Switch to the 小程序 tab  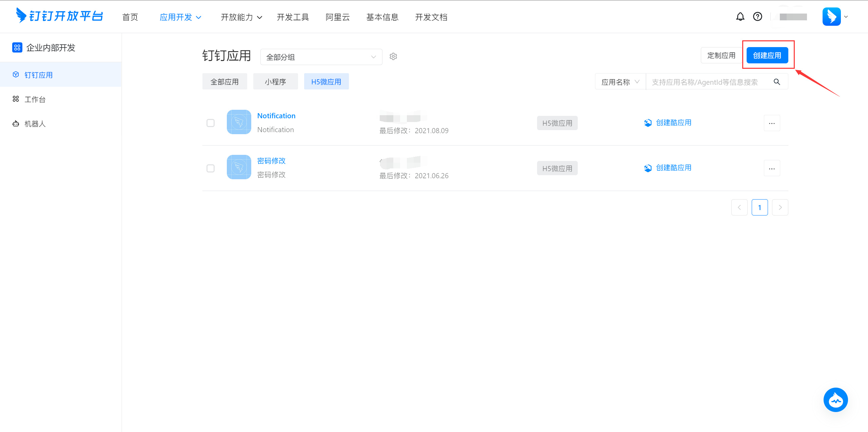(x=275, y=82)
